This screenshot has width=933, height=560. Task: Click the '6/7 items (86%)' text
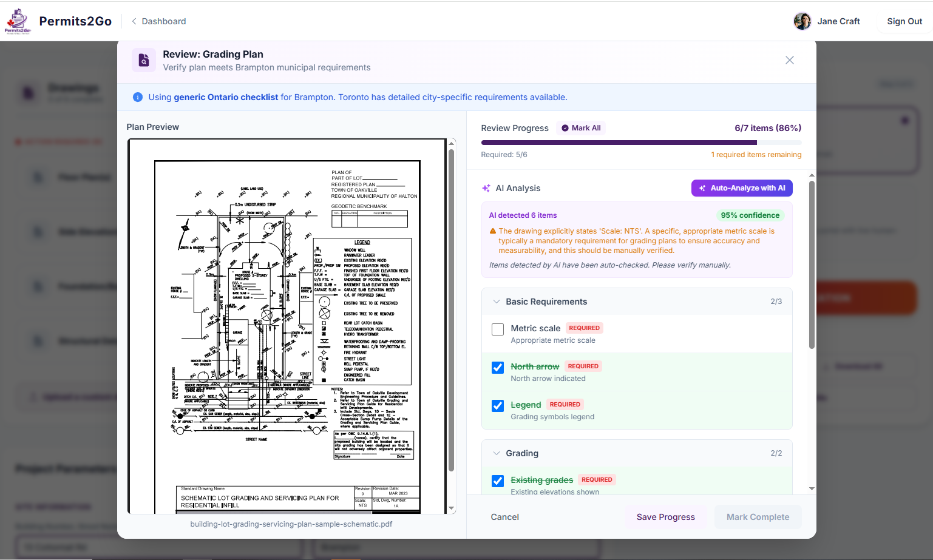click(768, 128)
